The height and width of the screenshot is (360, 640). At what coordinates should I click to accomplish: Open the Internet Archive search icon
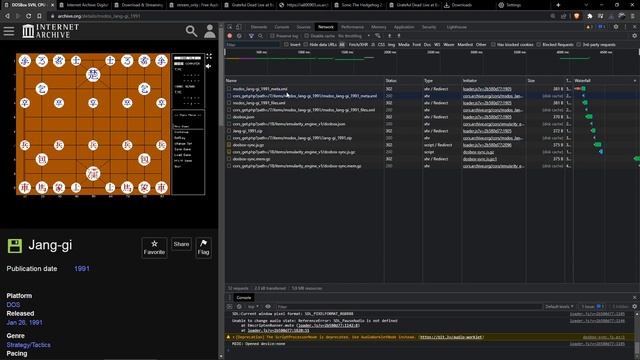(x=191, y=31)
